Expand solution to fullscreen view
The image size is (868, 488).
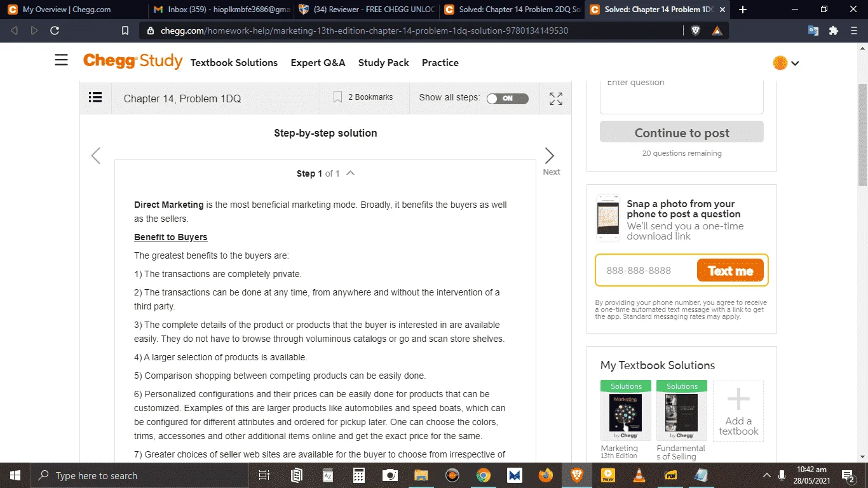point(556,98)
